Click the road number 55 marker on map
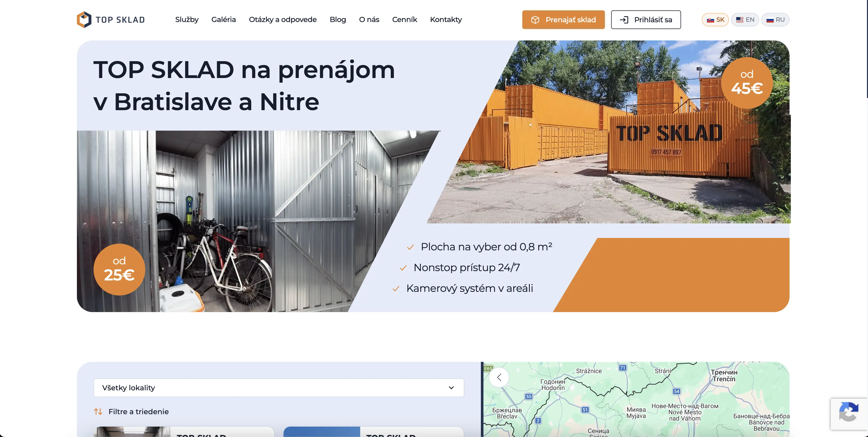 coord(529,397)
